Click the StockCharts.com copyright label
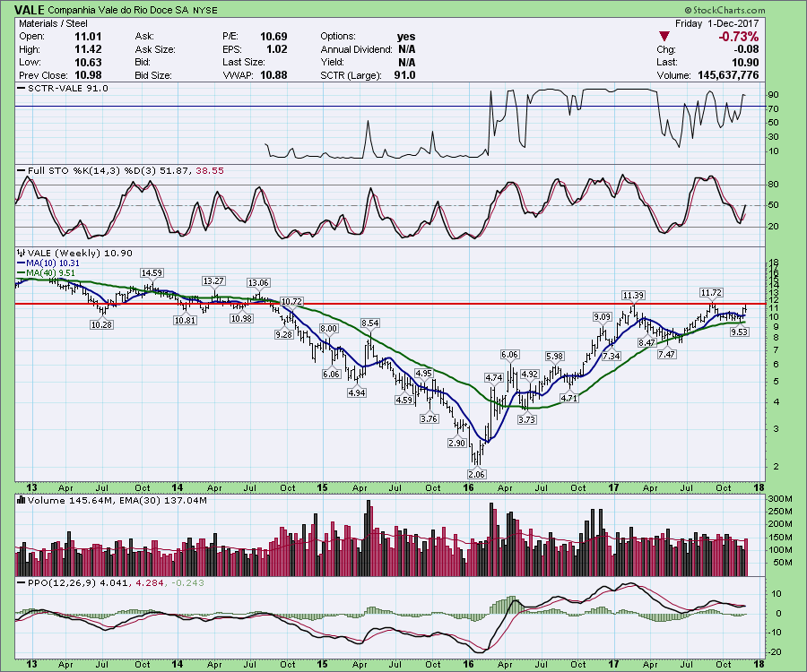This screenshot has height=672, width=807. 725,10
